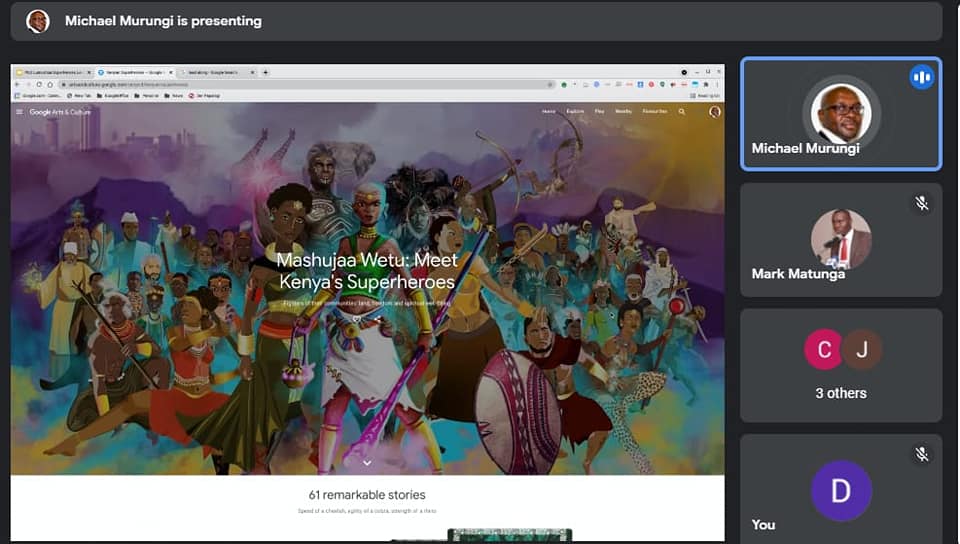Click the muted microphone icon on Mark Matunga's tile
Screen dimensions: 960x544
click(922, 203)
